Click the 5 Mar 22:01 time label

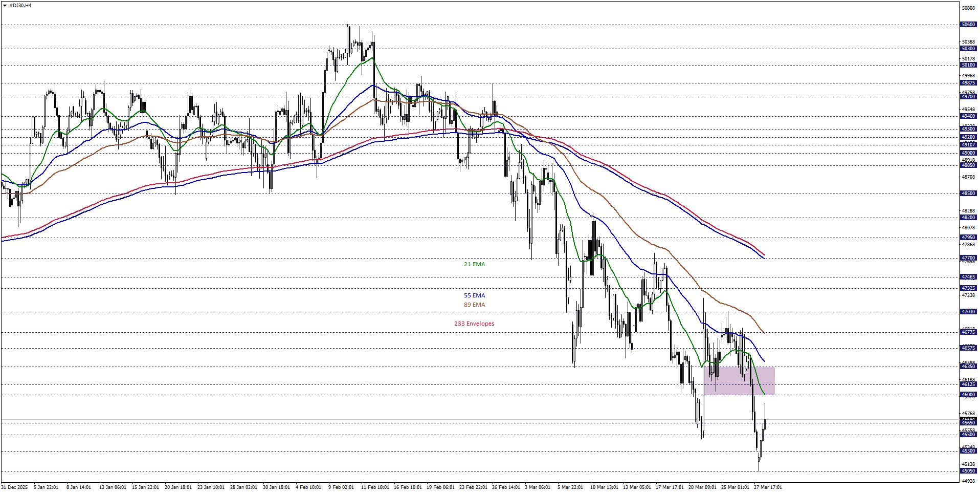pos(570,487)
